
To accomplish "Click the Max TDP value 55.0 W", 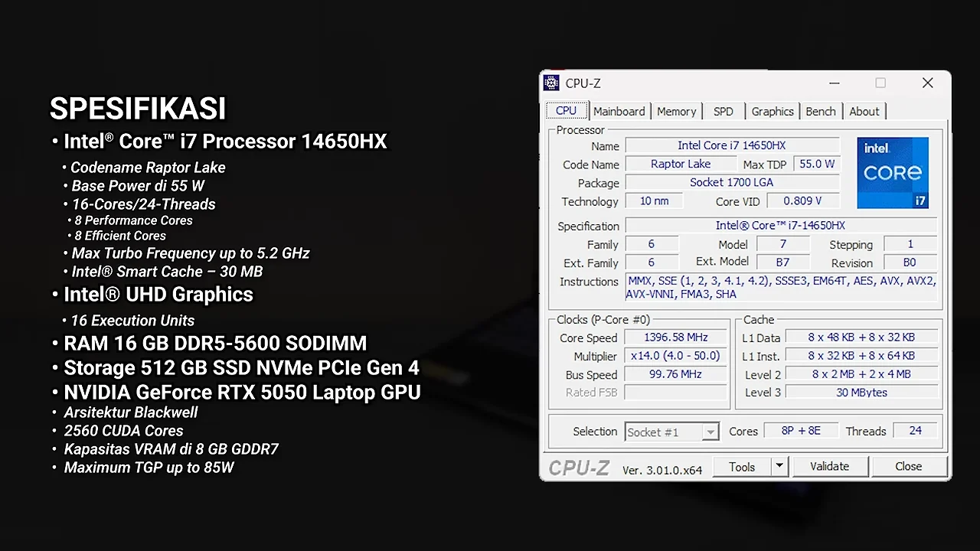I will coord(817,164).
